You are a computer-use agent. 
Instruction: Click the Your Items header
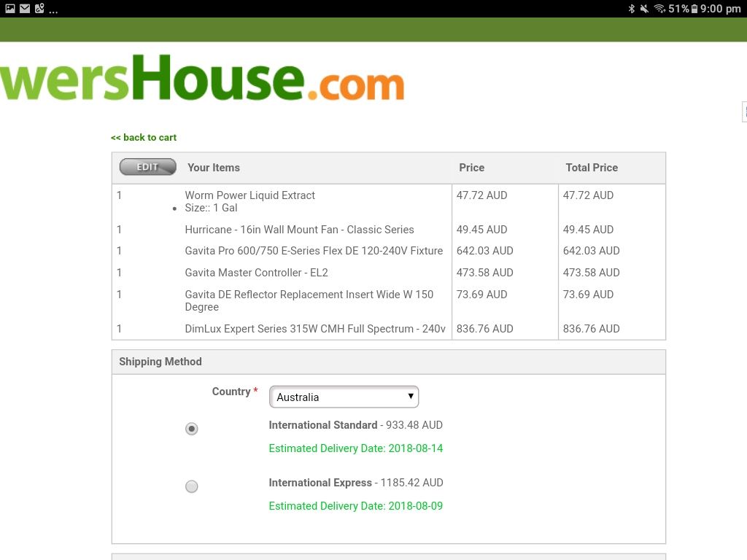[x=214, y=168]
